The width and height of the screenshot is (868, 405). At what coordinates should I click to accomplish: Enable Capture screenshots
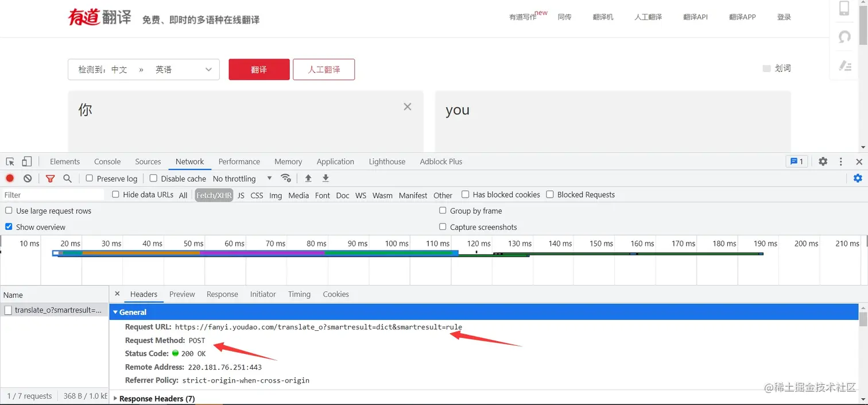click(x=443, y=226)
